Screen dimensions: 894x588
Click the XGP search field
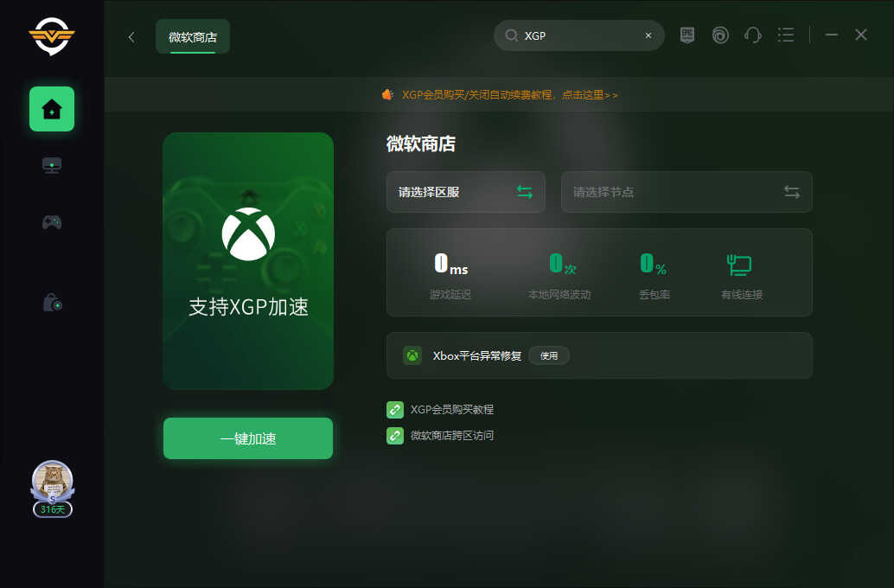pyautogui.click(x=579, y=35)
